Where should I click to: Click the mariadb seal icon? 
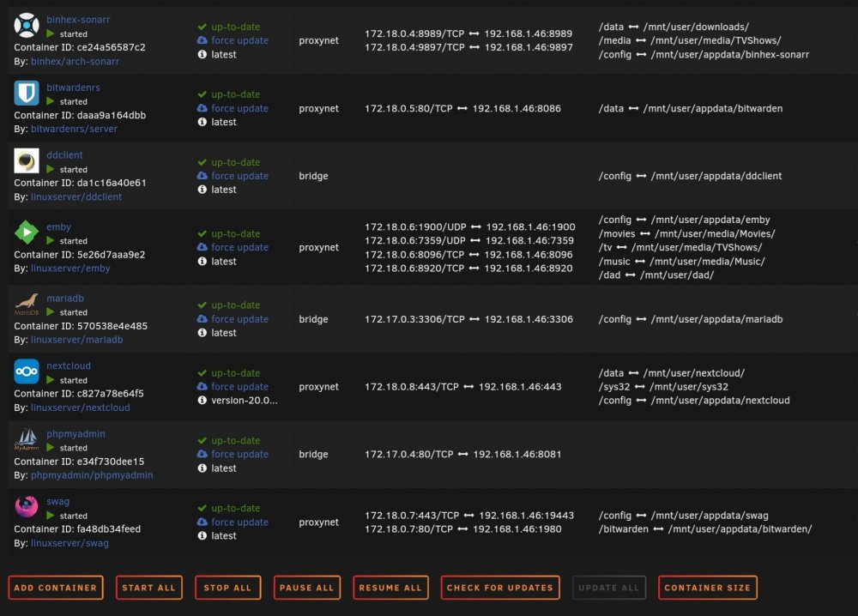pos(27,304)
